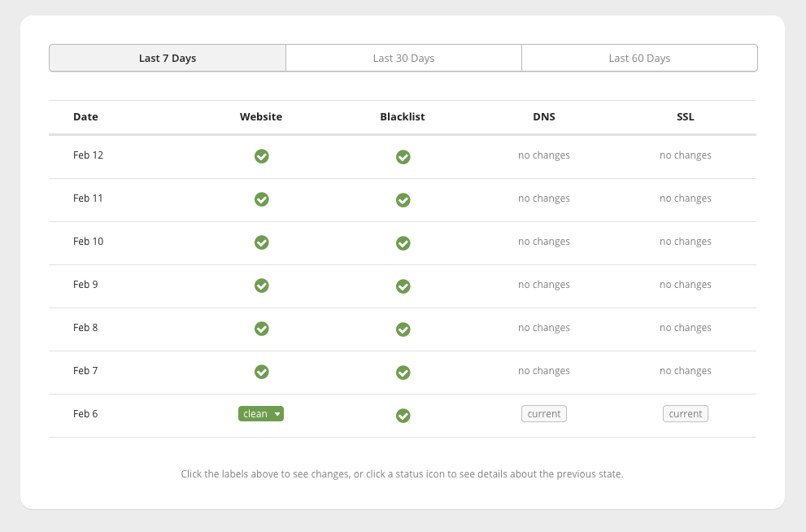Select the Last 7 Days tab
Viewport: 806px width, 532px height.
click(167, 58)
